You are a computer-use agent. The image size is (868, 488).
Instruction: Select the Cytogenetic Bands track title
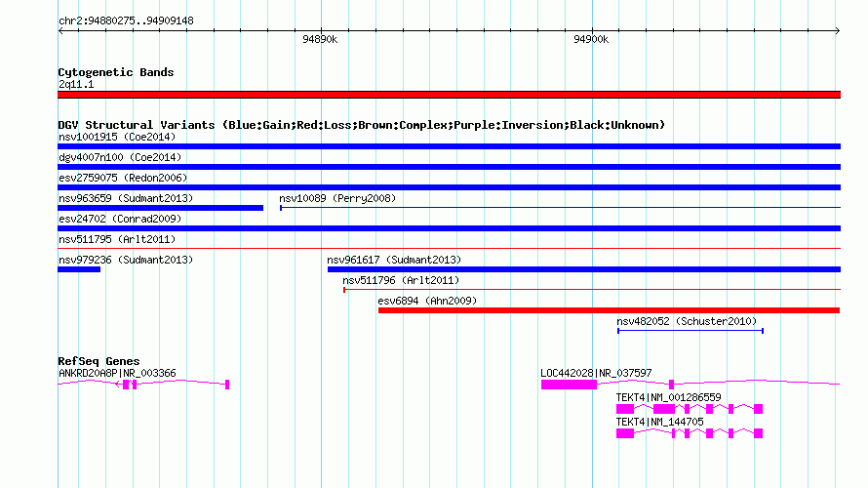pos(116,72)
